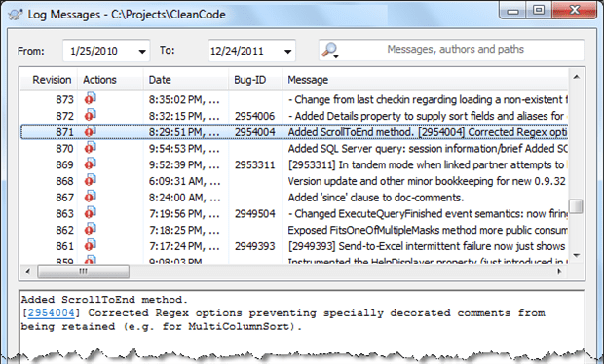Sort by the Bug-ID column header
Screen dimensions: 604x364
coord(250,80)
